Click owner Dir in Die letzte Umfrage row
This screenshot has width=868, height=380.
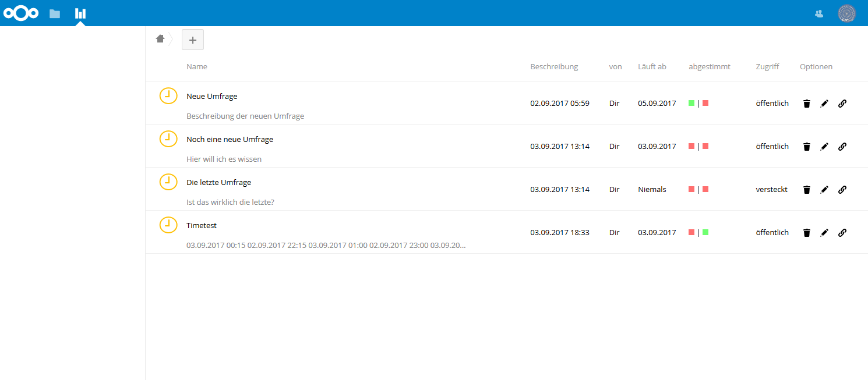point(615,190)
